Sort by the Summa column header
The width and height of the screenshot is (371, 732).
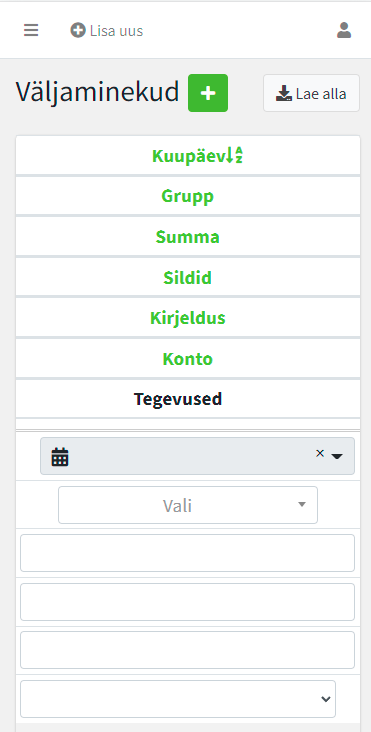pyautogui.click(x=188, y=237)
